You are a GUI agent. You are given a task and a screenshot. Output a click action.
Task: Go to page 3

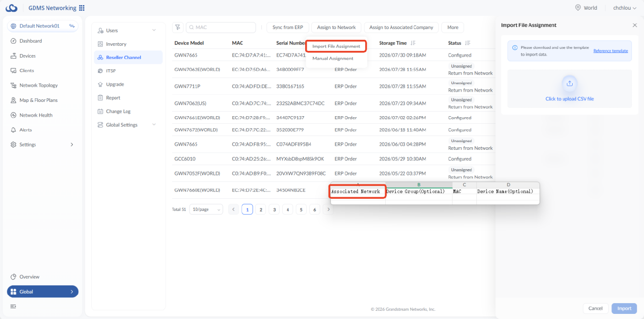coord(274,209)
